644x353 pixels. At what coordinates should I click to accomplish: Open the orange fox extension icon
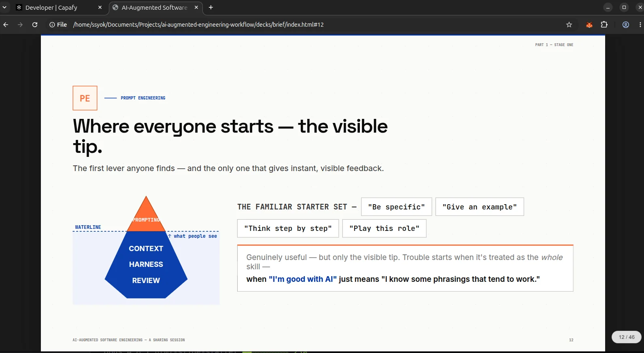pos(589,25)
